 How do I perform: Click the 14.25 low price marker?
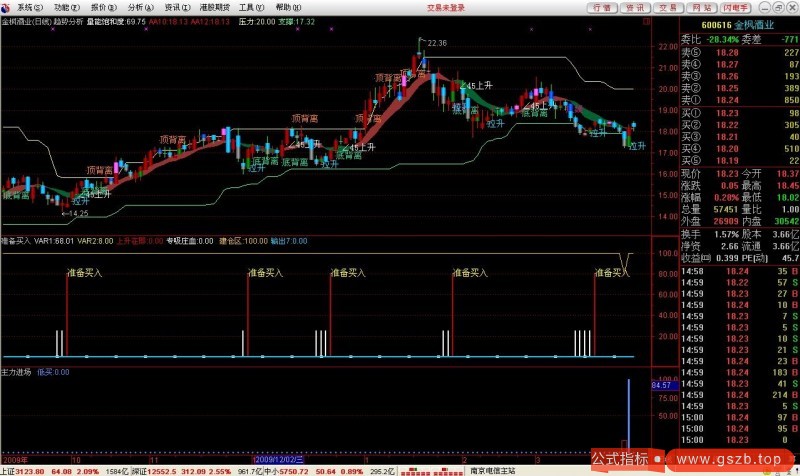[x=76, y=213]
